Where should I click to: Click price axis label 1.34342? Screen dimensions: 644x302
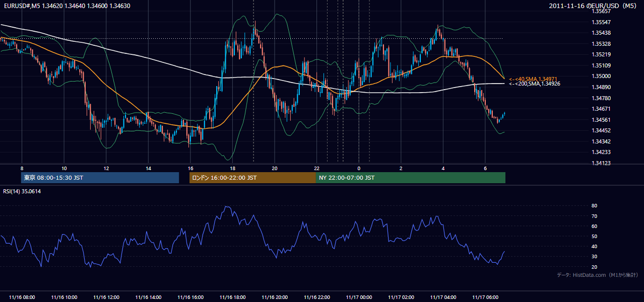601,142
